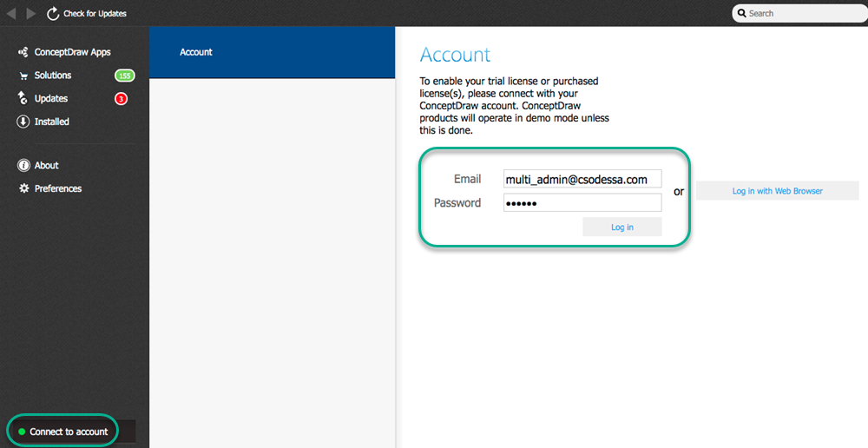Open the About page
The width and height of the screenshot is (868, 448).
tap(47, 166)
